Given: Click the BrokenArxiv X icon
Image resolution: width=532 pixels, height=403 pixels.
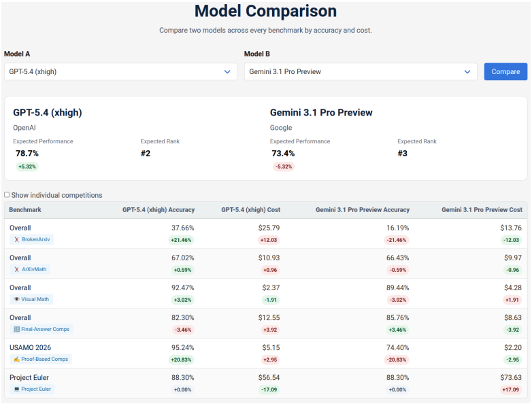Looking at the screenshot, I should tap(16, 239).
